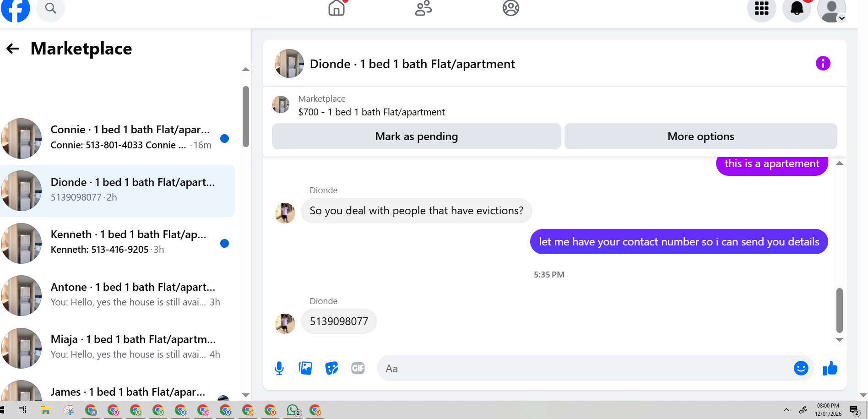This screenshot has height=419, width=868.
Task: Open Windows Action Center notifications
Action: point(854,410)
